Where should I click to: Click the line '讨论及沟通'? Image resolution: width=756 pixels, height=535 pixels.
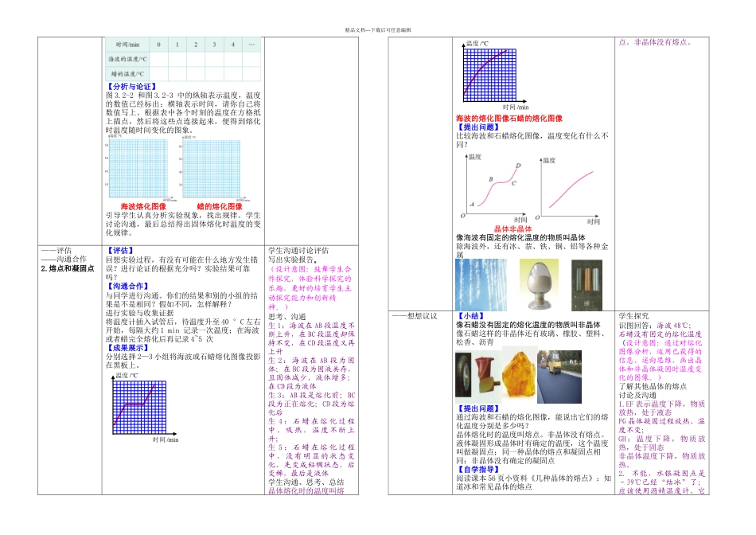tap(637, 395)
